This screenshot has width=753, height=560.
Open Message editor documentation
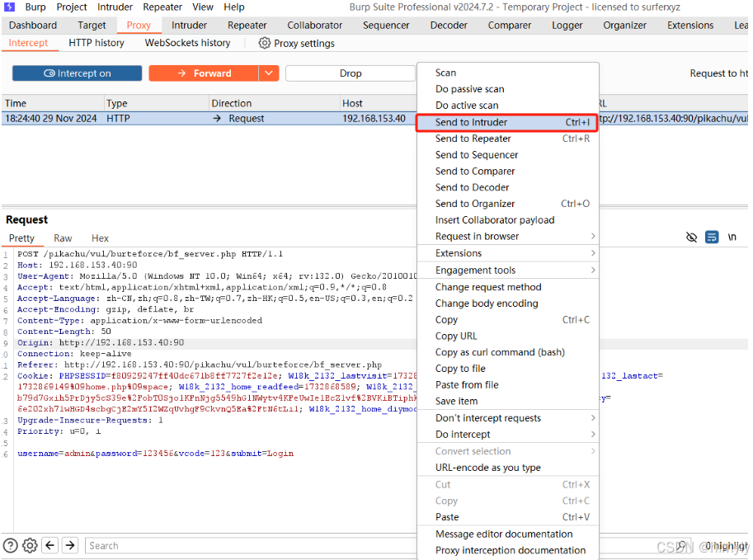(x=507, y=534)
